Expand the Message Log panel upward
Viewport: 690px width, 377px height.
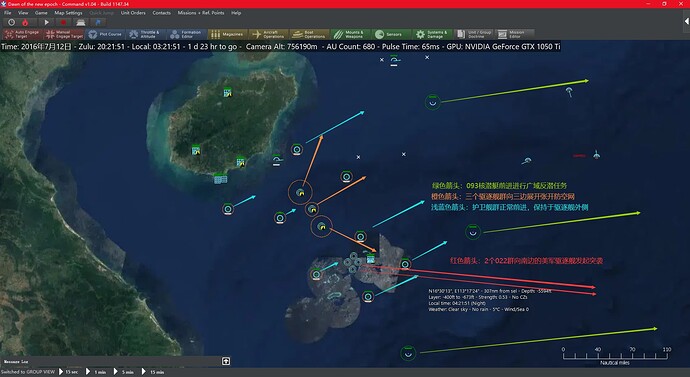click(226, 361)
